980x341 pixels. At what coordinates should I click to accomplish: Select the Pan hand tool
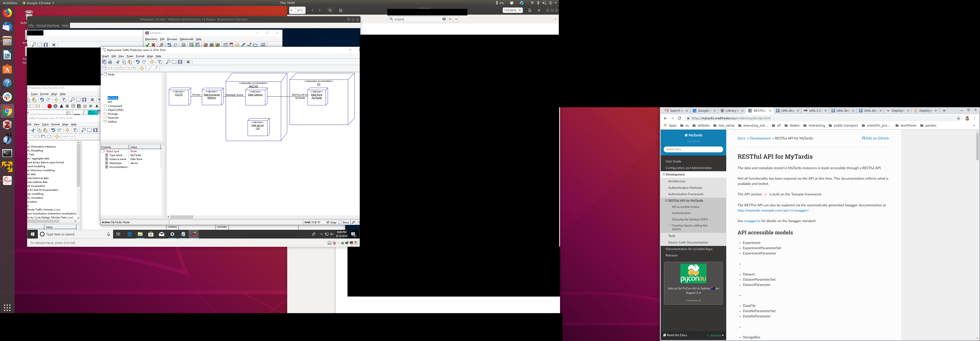tap(160, 62)
